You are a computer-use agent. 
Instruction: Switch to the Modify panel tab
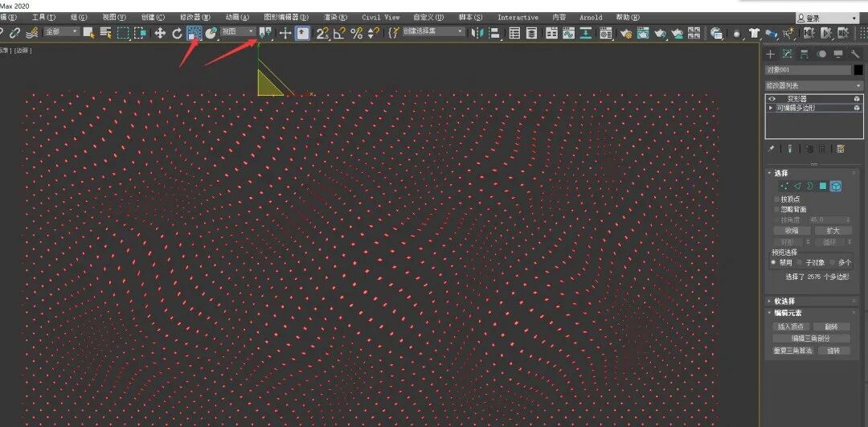click(x=787, y=54)
